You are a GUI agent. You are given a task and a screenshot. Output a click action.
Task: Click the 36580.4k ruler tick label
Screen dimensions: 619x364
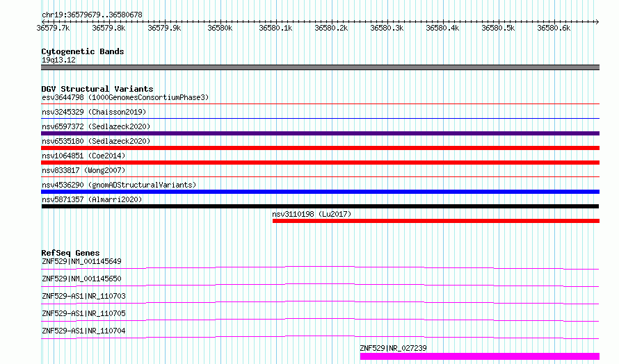click(x=442, y=28)
